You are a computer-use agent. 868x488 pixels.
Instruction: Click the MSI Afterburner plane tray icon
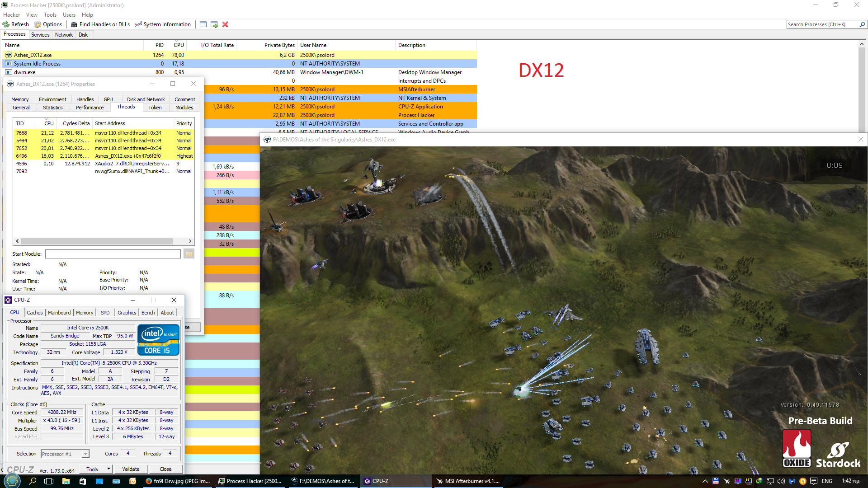(x=726, y=481)
